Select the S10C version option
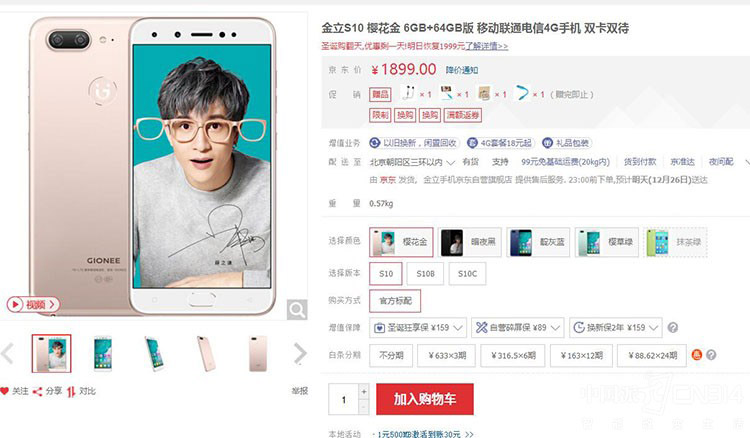 coord(467,274)
